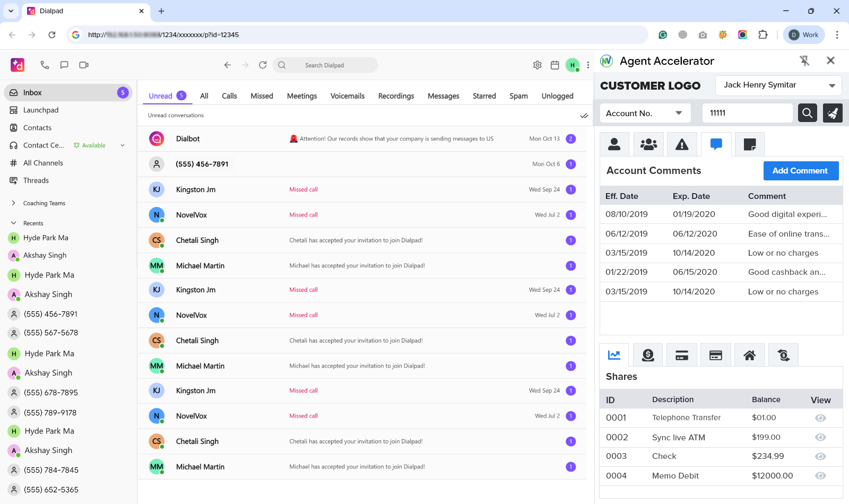Switch to the Recordings tab
The width and height of the screenshot is (849, 504).
[396, 96]
